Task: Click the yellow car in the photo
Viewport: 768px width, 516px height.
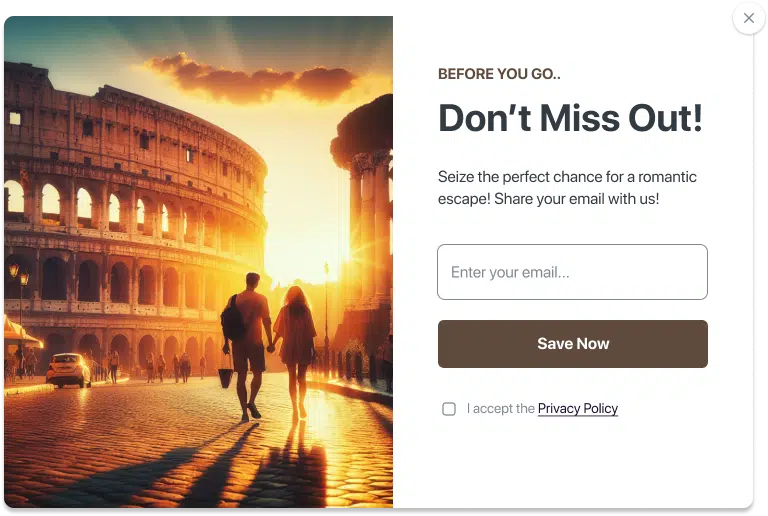Action: [69, 369]
